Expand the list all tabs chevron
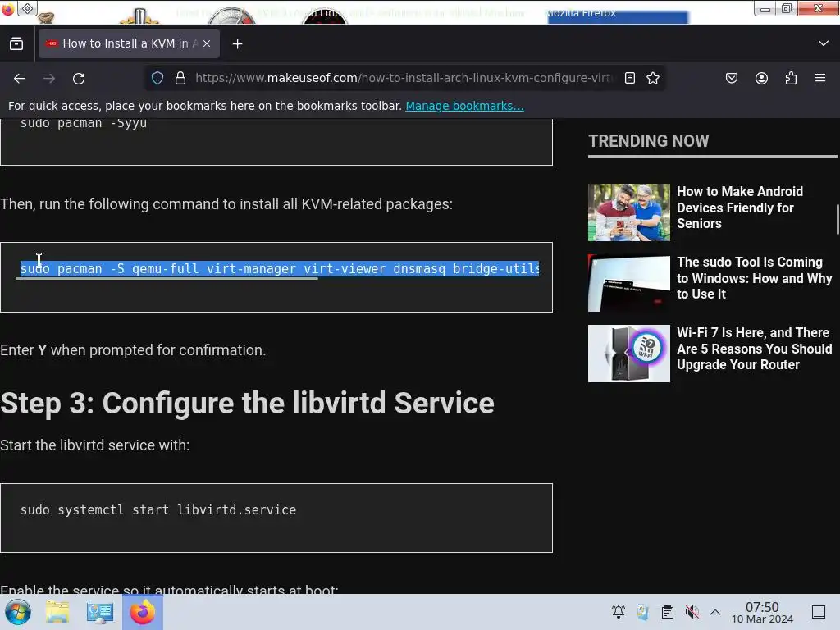Screen dimensions: 840x630 coord(824,43)
